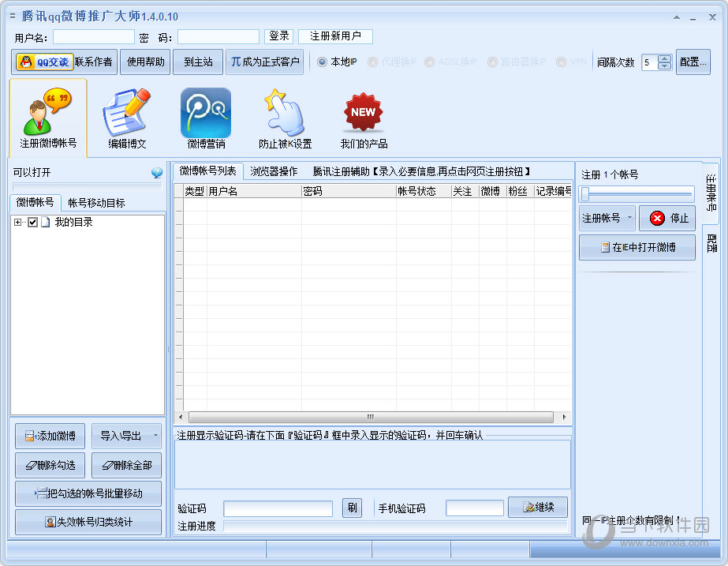The height and width of the screenshot is (566, 728).
Task: Click 在IE中打开微博 button
Action: (637, 247)
